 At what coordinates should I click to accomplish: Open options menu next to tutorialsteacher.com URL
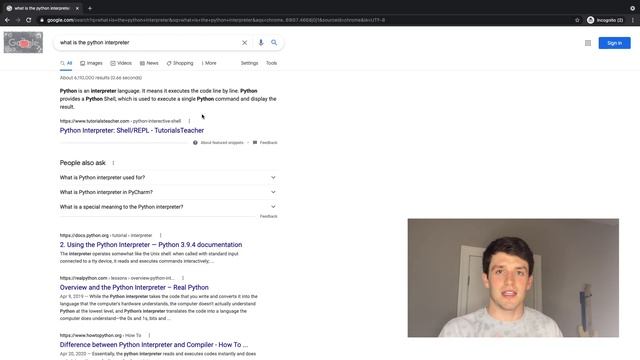189,121
